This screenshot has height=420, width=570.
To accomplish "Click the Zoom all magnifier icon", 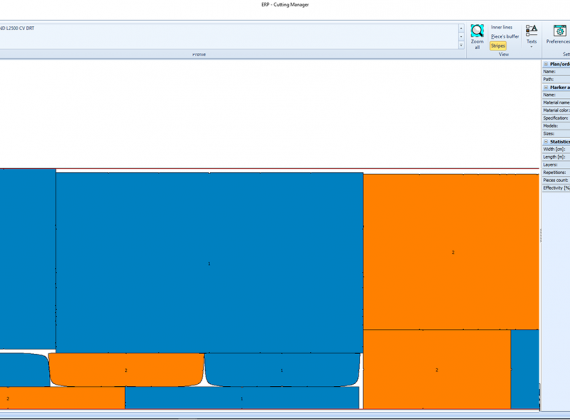I will coord(477,31).
